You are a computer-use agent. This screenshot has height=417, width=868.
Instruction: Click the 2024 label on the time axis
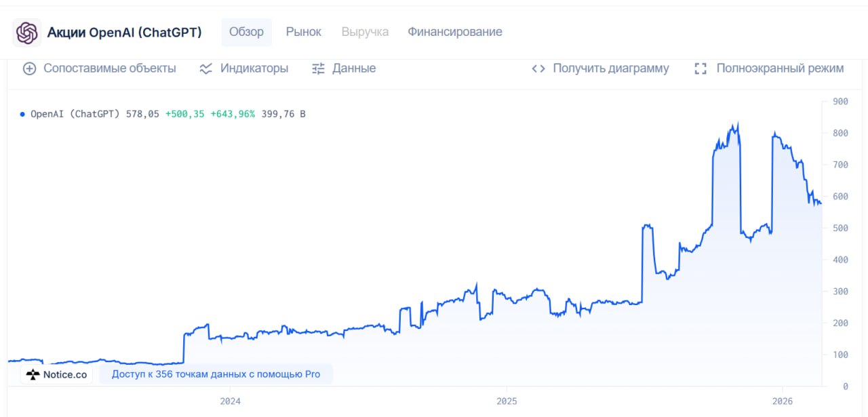[231, 401]
